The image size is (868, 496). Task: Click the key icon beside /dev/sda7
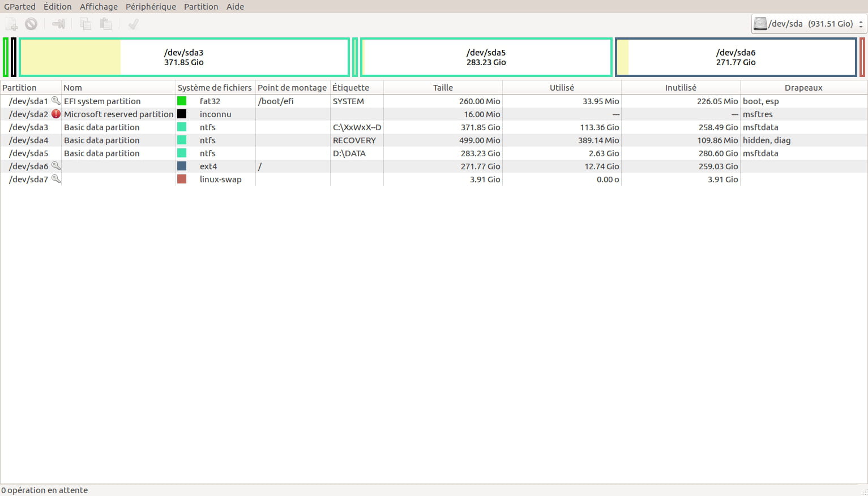point(55,179)
